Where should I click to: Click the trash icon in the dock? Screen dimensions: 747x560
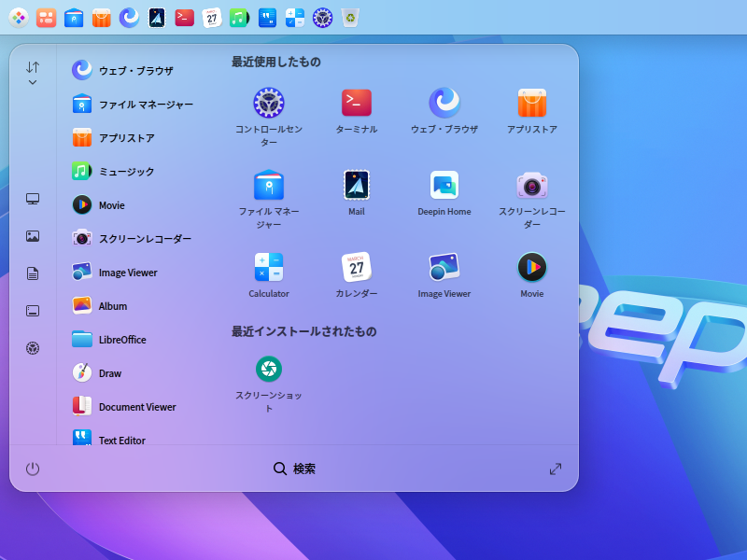pyautogui.click(x=349, y=17)
